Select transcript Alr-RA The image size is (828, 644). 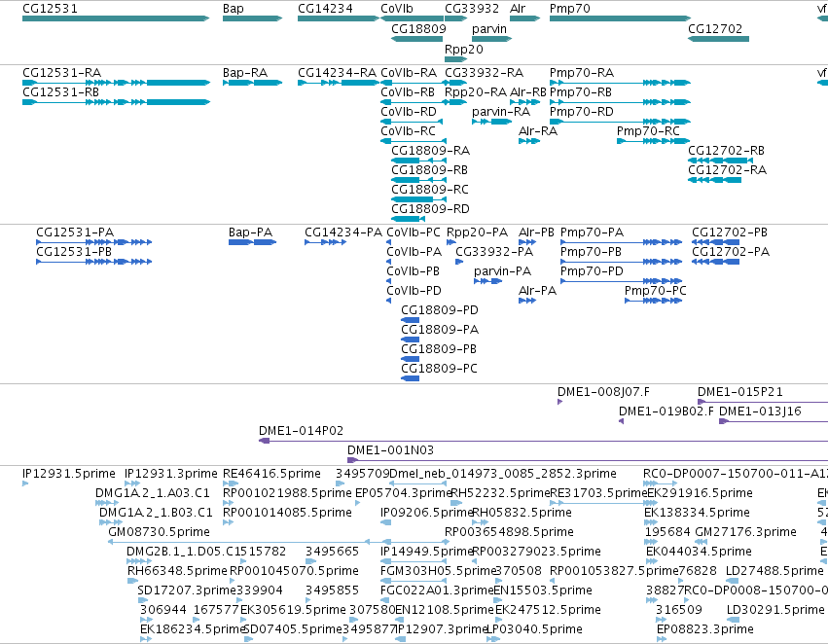point(529,141)
